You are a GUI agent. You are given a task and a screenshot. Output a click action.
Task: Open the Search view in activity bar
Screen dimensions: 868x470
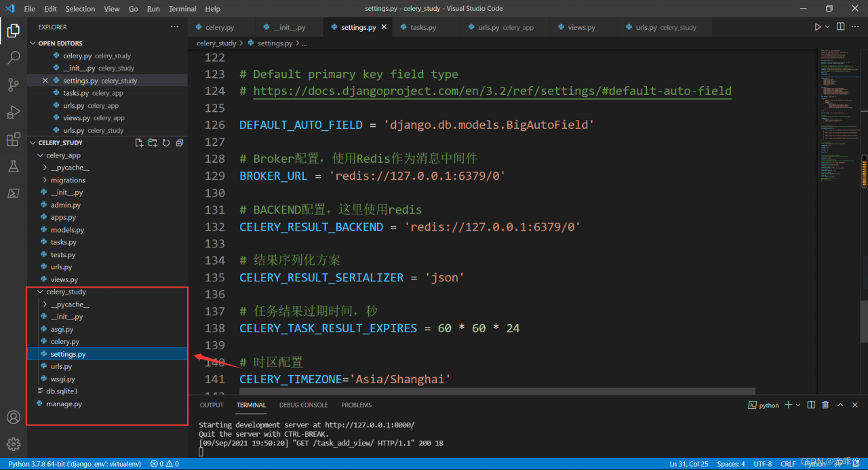coord(14,58)
